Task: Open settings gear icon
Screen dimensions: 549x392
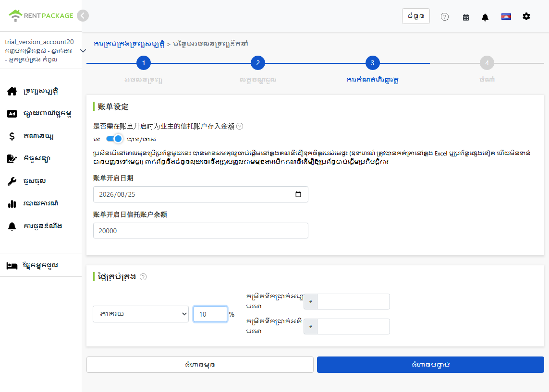Action: [526, 16]
